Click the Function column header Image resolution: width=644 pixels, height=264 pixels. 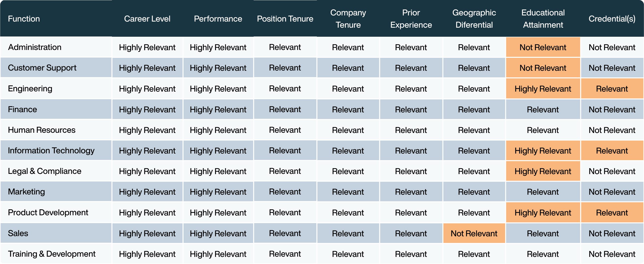click(24, 19)
